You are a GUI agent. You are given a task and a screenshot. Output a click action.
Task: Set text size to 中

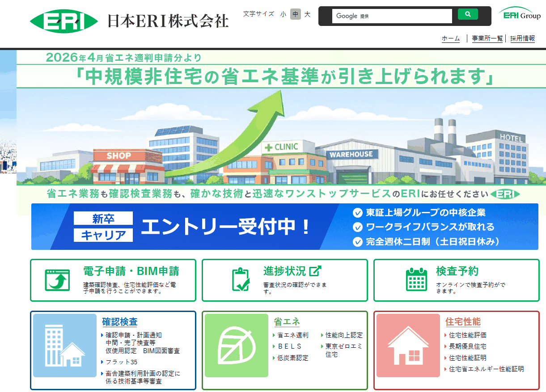(295, 14)
